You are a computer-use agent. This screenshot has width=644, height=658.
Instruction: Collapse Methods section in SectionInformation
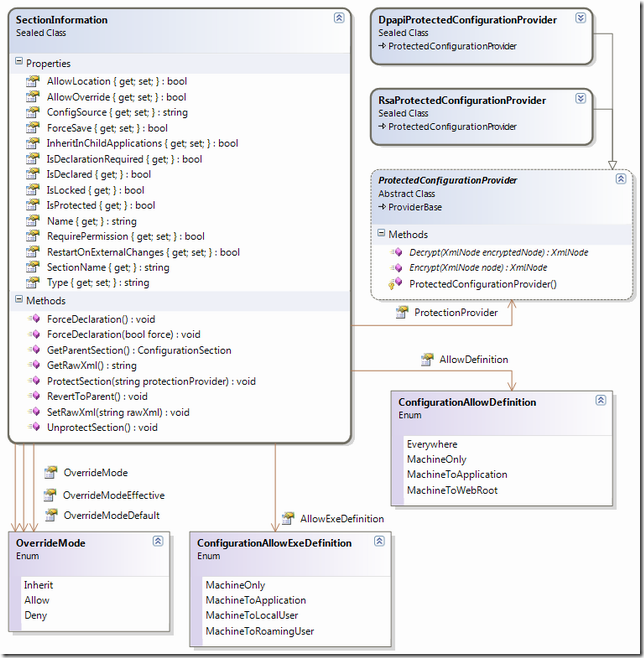[x=19, y=299]
